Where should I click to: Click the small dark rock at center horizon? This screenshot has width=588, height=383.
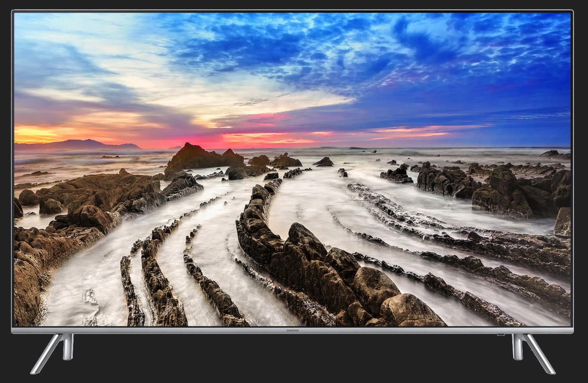(x=324, y=162)
